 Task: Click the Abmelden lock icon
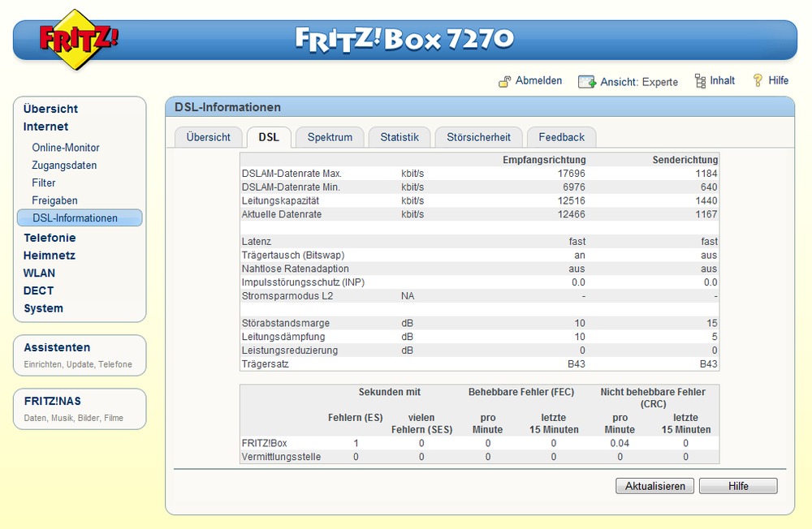coord(504,81)
